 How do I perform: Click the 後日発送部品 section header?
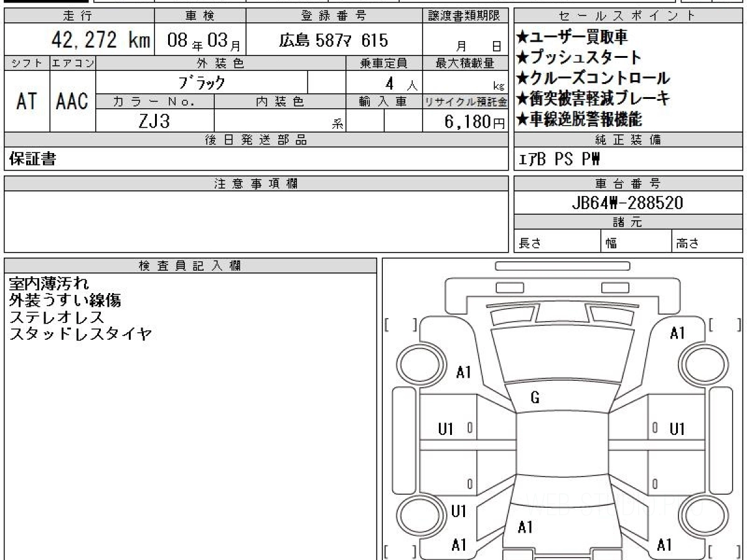point(256,140)
